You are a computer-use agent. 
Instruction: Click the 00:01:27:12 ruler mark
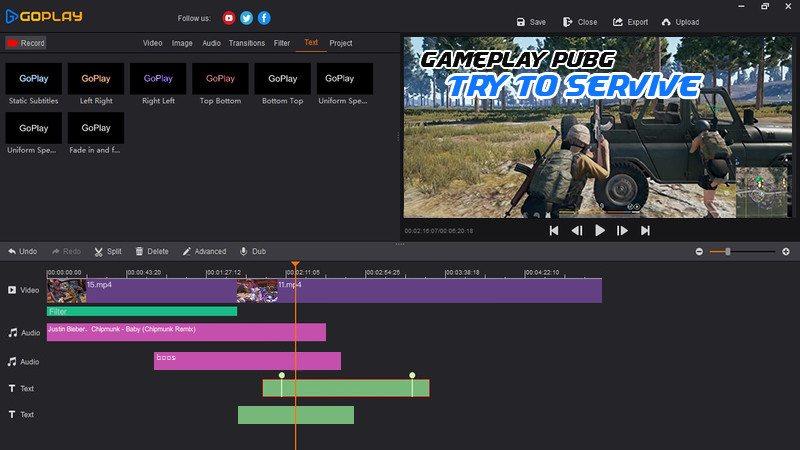223,272
